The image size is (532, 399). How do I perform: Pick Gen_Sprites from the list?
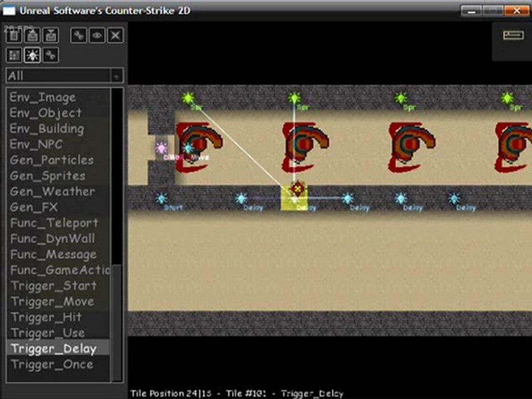click(58, 176)
